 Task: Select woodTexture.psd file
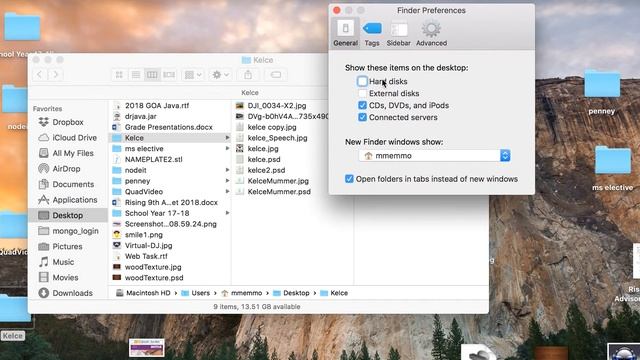pyautogui.click(x=154, y=278)
